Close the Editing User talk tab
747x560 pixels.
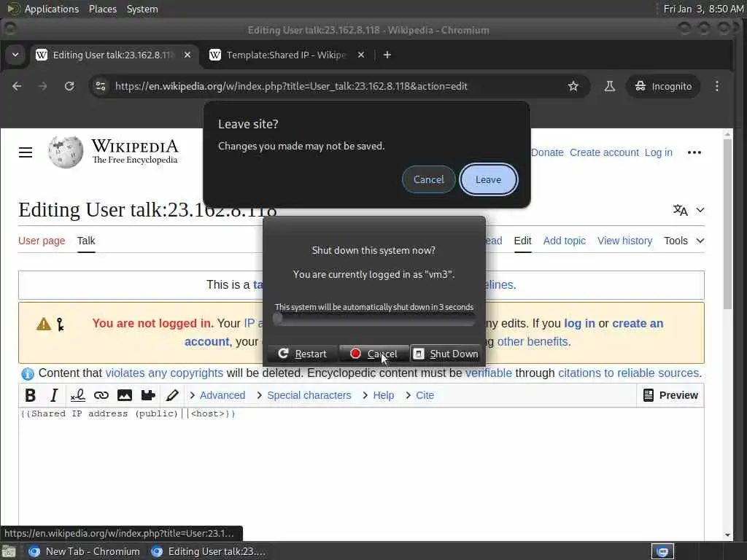[187, 55]
